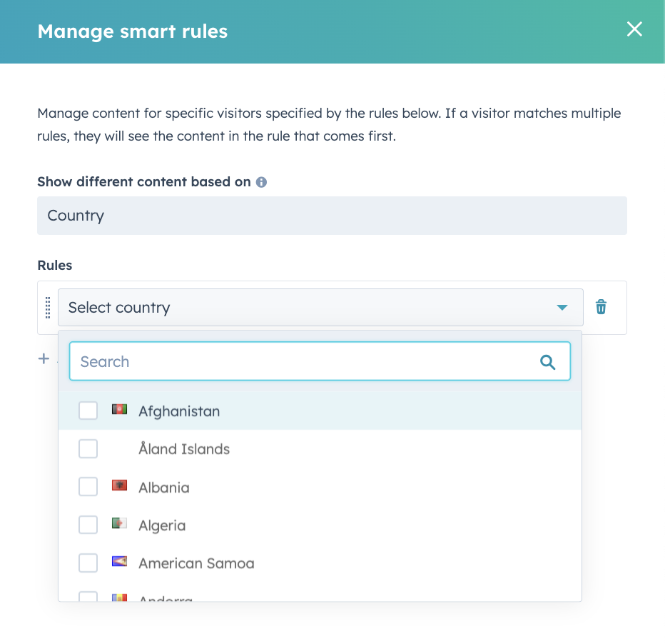The width and height of the screenshot is (665, 644).
Task: Toggle the Algeria checkbox
Action: click(88, 525)
